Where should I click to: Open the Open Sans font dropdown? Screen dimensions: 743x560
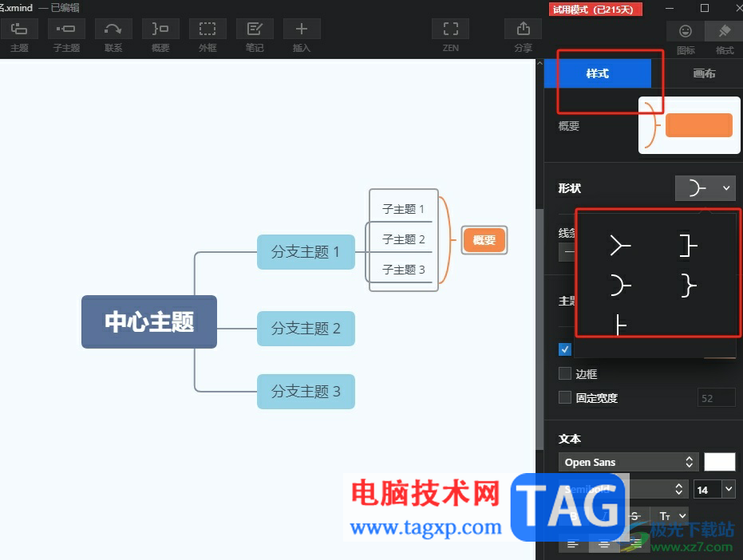(628, 462)
